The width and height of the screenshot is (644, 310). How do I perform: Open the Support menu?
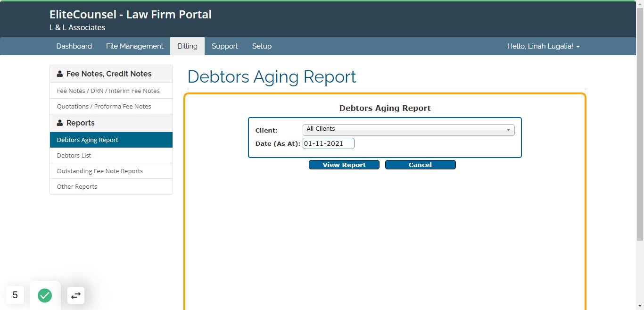click(225, 46)
